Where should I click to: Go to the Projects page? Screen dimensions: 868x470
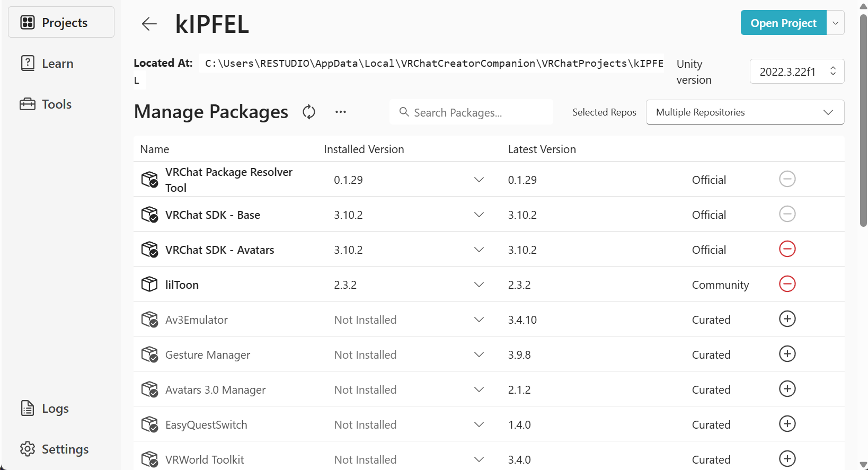coord(61,22)
